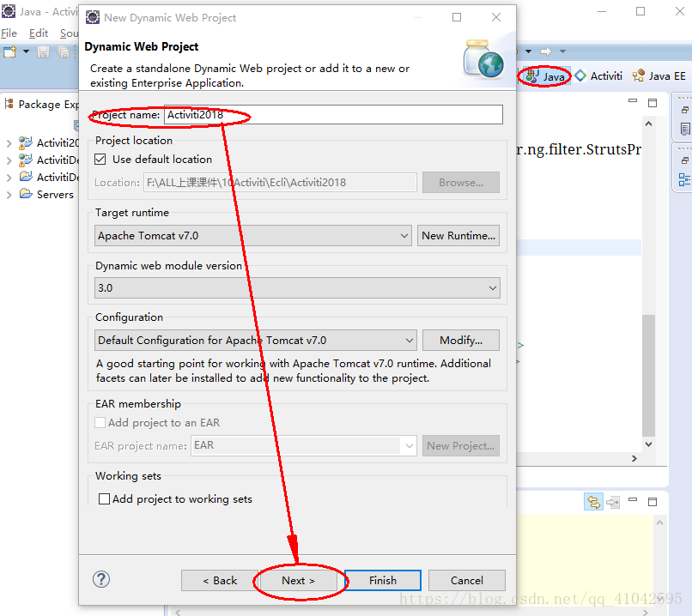692x616 pixels.
Task: Open dialog help question mark icon
Action: (101, 579)
